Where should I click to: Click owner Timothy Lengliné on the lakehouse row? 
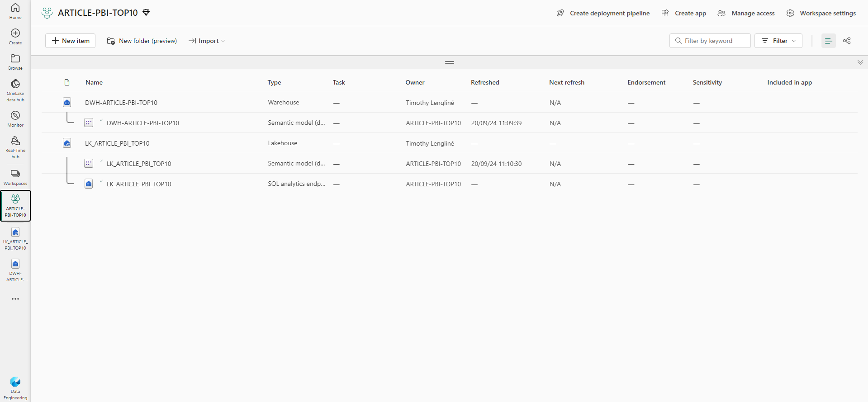point(430,143)
